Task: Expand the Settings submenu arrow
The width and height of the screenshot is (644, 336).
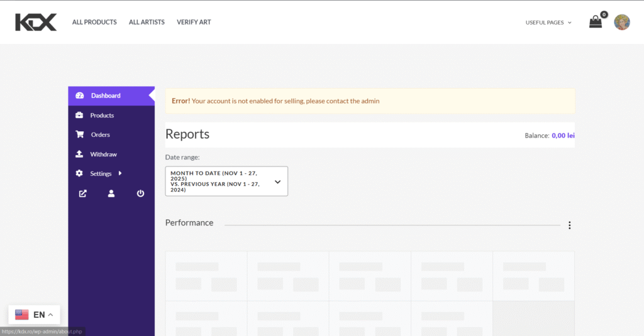Action: point(120,173)
